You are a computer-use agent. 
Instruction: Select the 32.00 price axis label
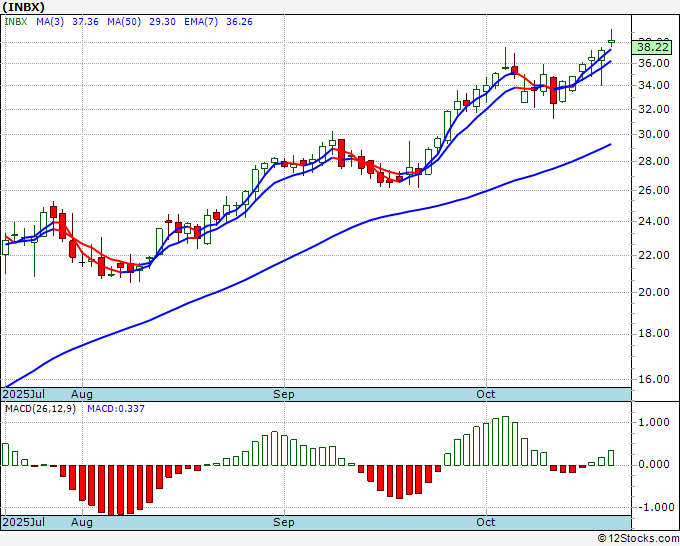tap(654, 109)
